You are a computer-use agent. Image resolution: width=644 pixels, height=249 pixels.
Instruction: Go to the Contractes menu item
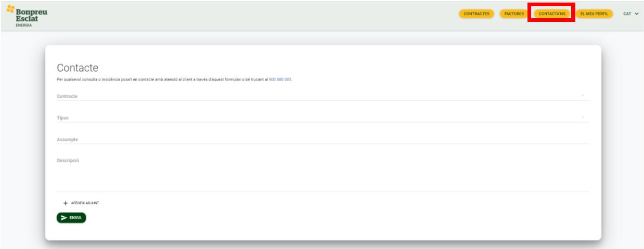pos(476,14)
